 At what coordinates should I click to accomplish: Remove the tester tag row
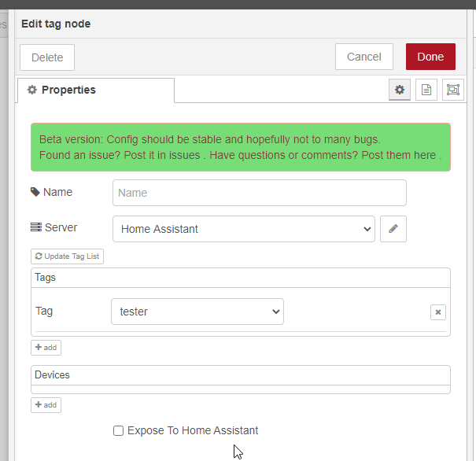pos(438,312)
